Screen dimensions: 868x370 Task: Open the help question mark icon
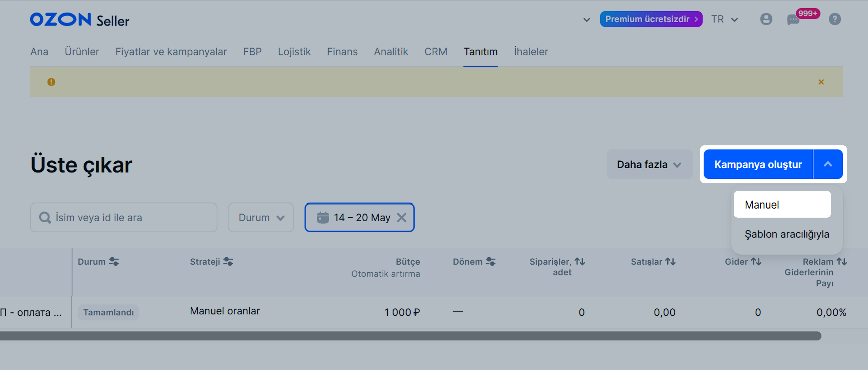click(x=835, y=19)
